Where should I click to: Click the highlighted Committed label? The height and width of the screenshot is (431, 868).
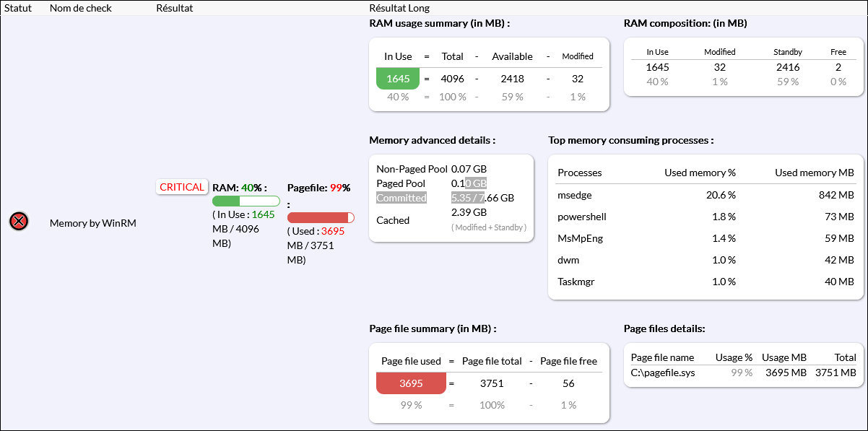coord(402,198)
